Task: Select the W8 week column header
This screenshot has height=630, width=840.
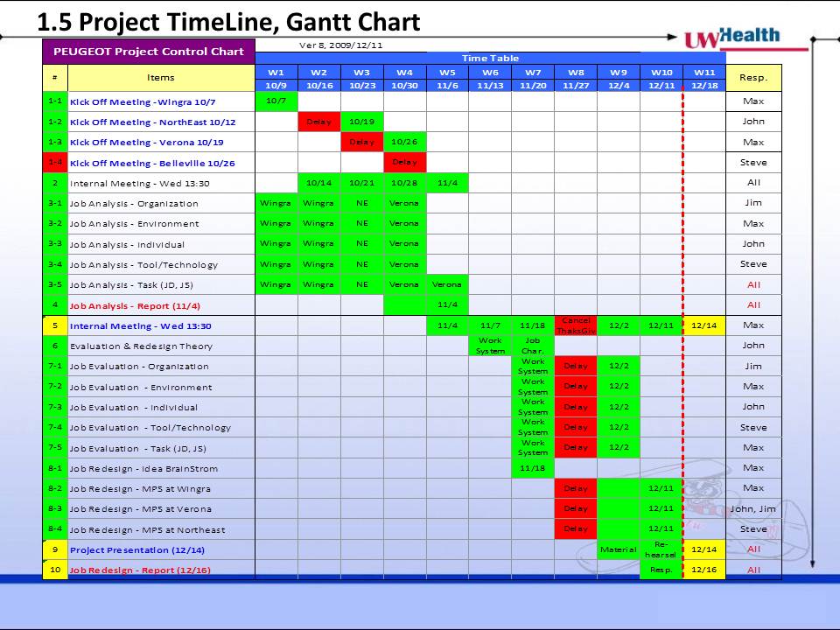Action: [x=576, y=73]
